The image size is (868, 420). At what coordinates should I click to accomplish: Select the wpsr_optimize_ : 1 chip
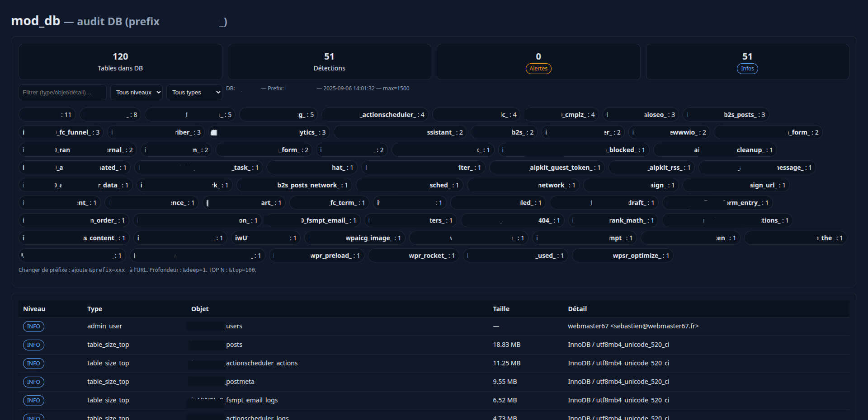pos(622,255)
